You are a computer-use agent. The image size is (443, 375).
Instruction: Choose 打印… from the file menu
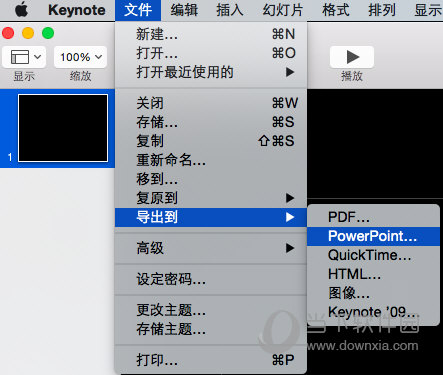(x=211, y=360)
